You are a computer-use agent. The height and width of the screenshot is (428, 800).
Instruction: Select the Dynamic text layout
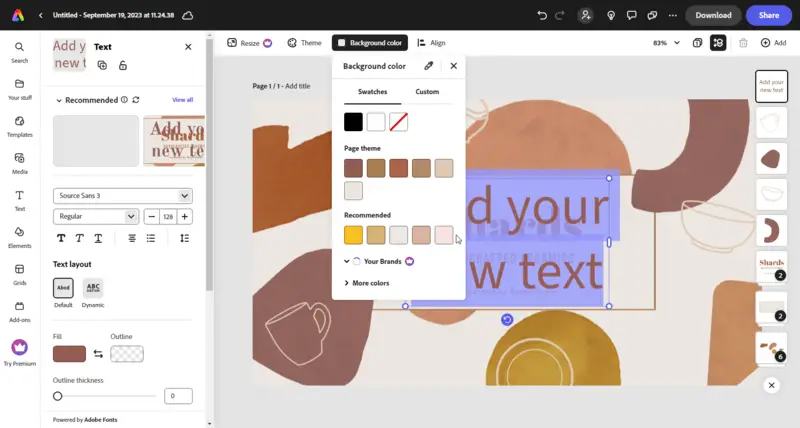[x=93, y=288]
